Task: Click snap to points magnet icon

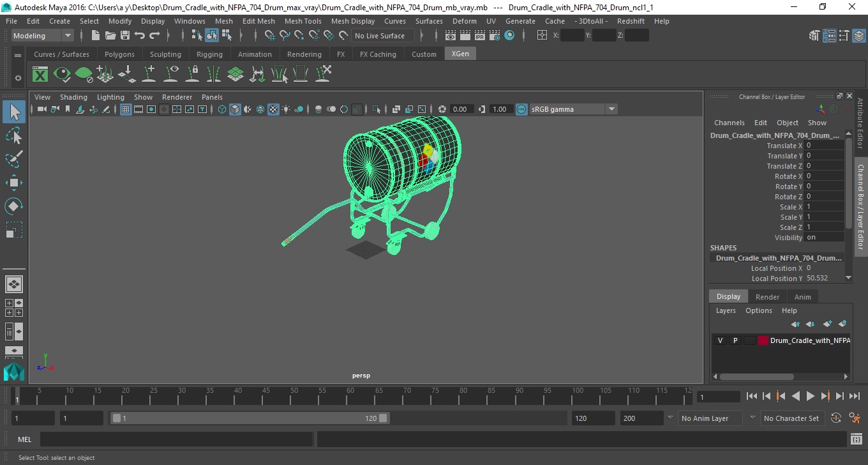Action: pos(299,36)
